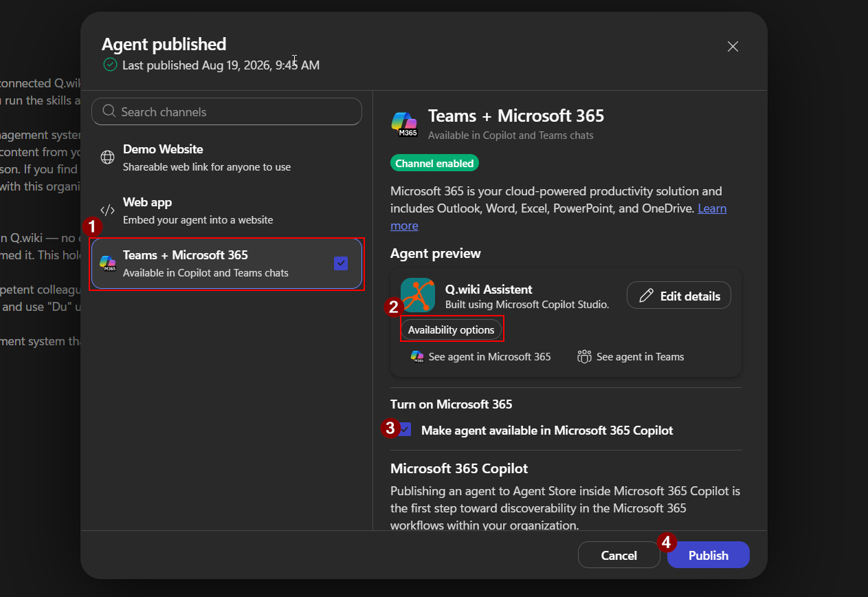Toggle the Teams + Microsoft 365 channel checkbox
The width and height of the screenshot is (868, 597).
click(x=341, y=263)
